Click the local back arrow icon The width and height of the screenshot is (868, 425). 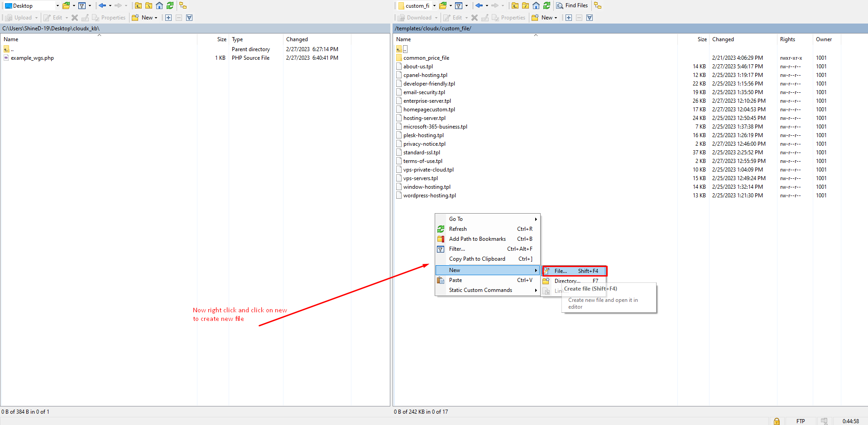[x=102, y=5]
